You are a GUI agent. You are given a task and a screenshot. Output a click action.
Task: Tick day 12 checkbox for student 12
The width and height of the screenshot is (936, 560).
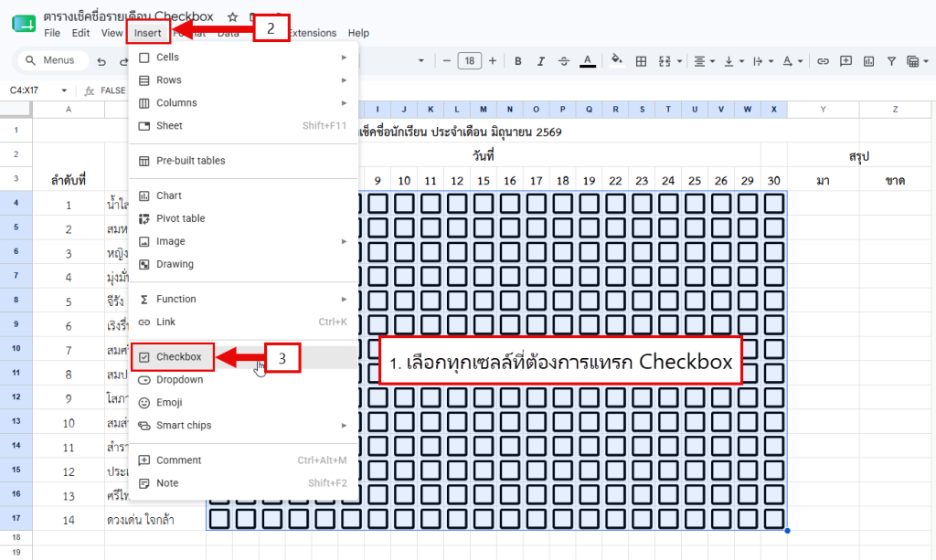click(x=457, y=470)
